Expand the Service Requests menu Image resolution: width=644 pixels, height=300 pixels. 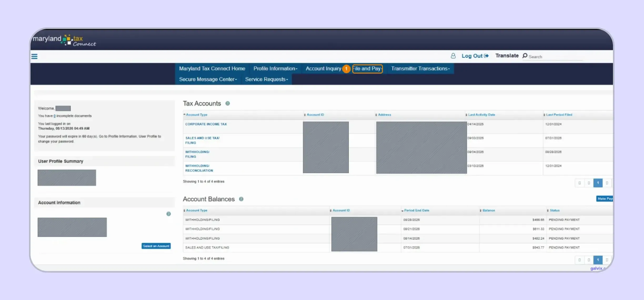click(266, 79)
